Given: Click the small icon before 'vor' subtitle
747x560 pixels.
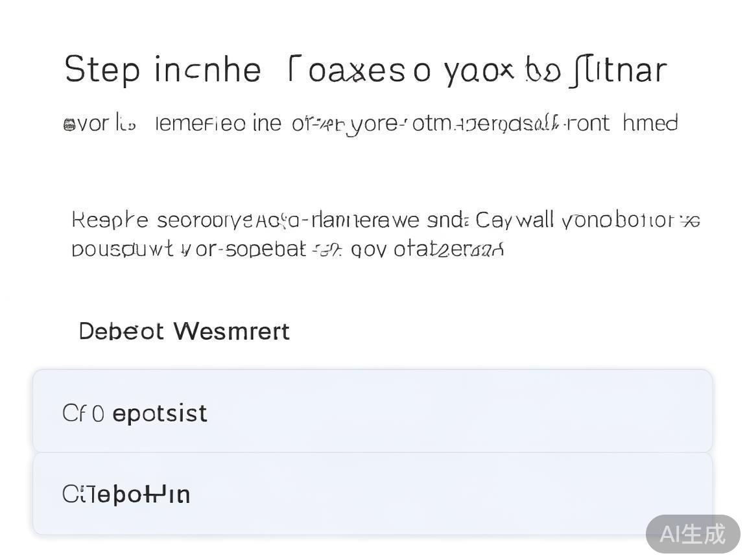Looking at the screenshot, I should [x=69, y=124].
